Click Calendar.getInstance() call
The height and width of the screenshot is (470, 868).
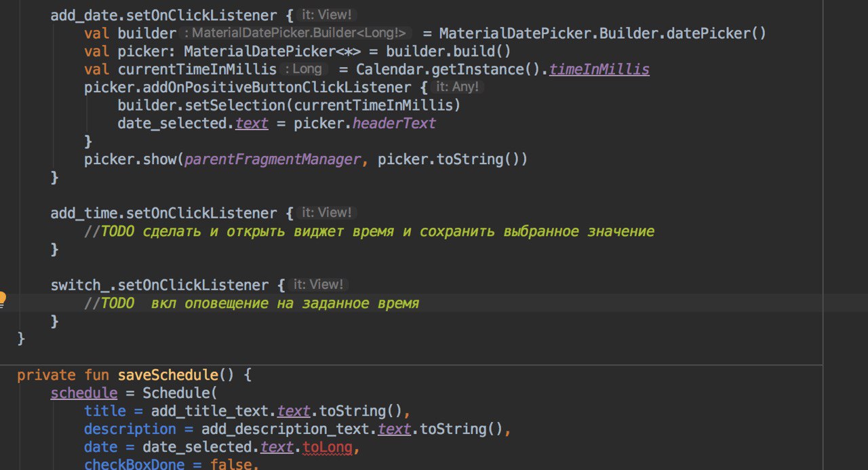[x=448, y=69]
